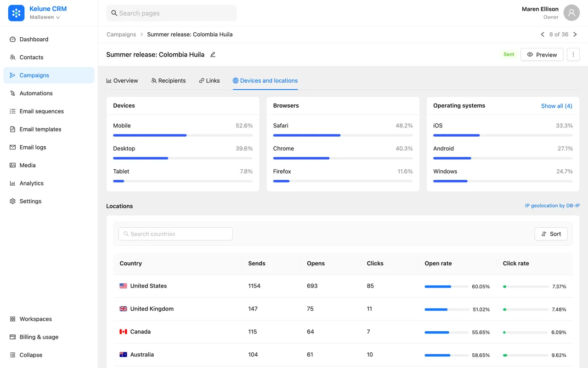Focus the Search pages field
The height and width of the screenshot is (368, 588).
point(171,13)
